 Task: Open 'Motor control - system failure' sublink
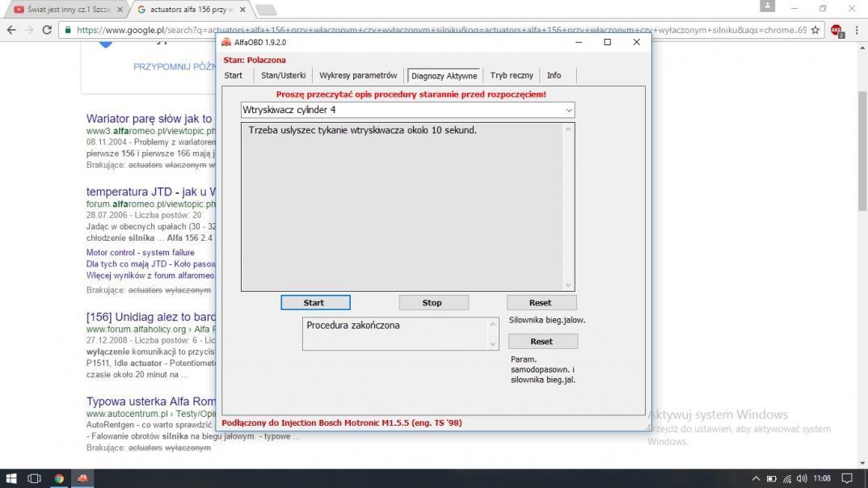[x=140, y=252]
